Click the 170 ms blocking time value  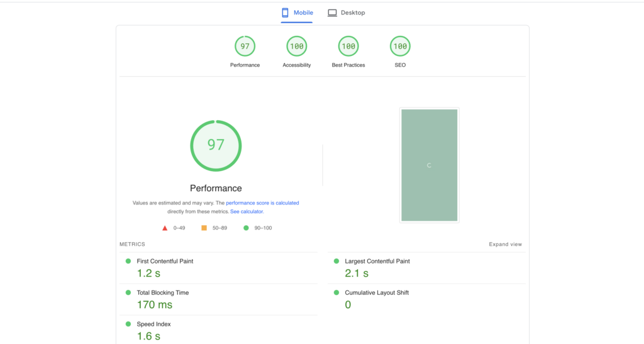click(x=155, y=304)
